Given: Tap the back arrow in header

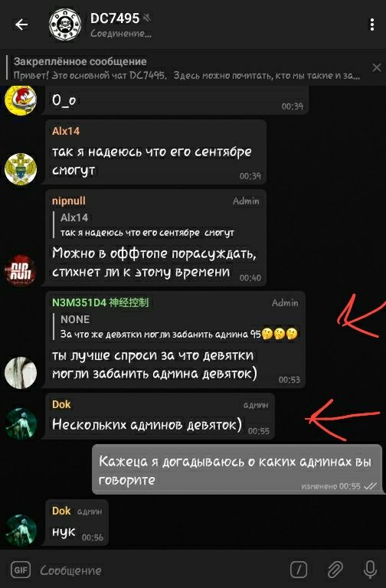Looking at the screenshot, I should click(21, 24).
